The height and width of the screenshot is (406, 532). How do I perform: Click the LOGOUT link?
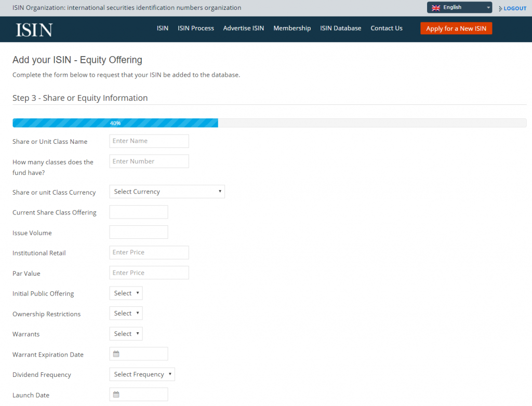pyautogui.click(x=515, y=8)
